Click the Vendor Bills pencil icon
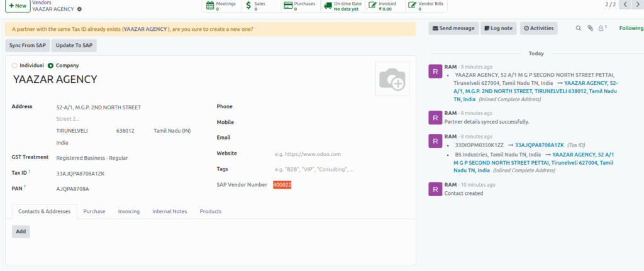This screenshot has height=271, width=644. pyautogui.click(x=413, y=6)
